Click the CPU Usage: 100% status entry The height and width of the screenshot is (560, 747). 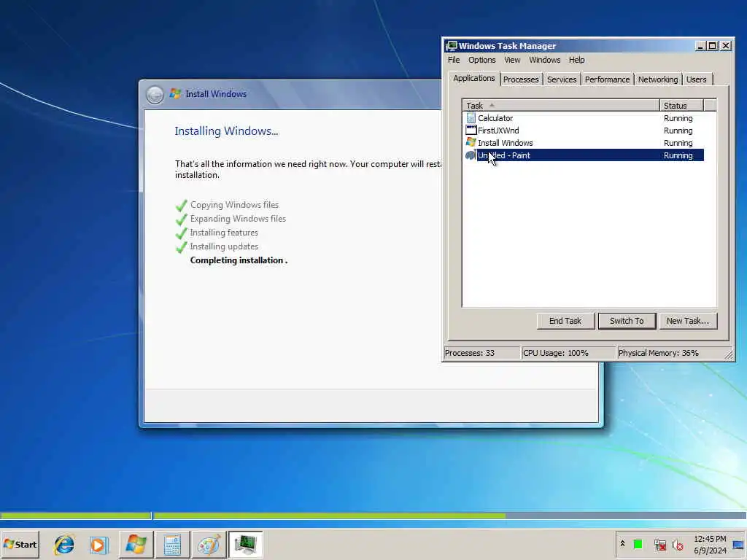pos(568,353)
